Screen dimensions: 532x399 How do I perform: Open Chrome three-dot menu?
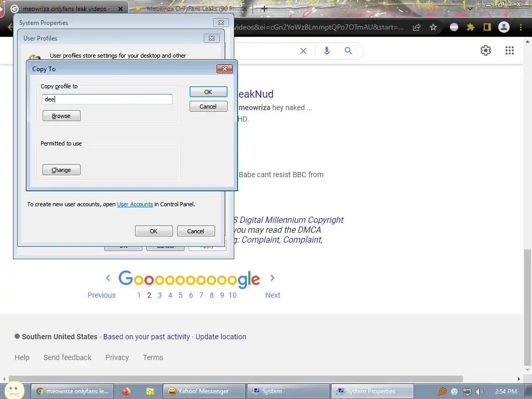(521, 27)
